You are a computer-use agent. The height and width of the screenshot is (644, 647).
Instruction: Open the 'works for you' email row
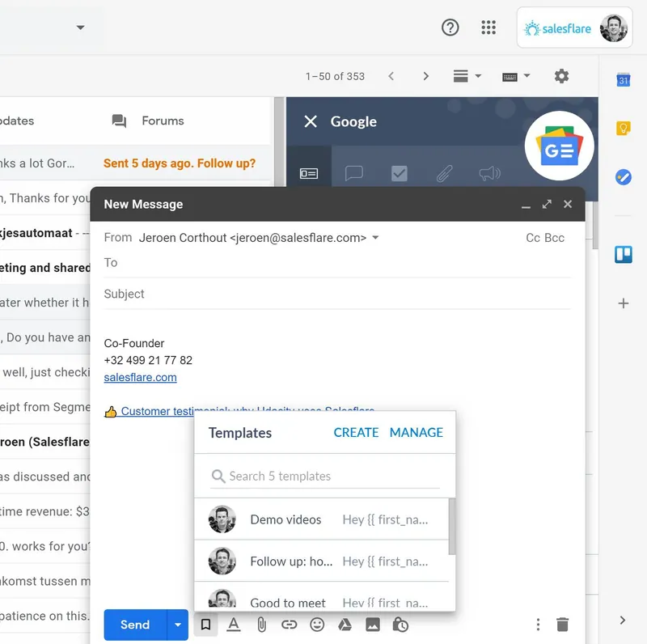[45, 546]
